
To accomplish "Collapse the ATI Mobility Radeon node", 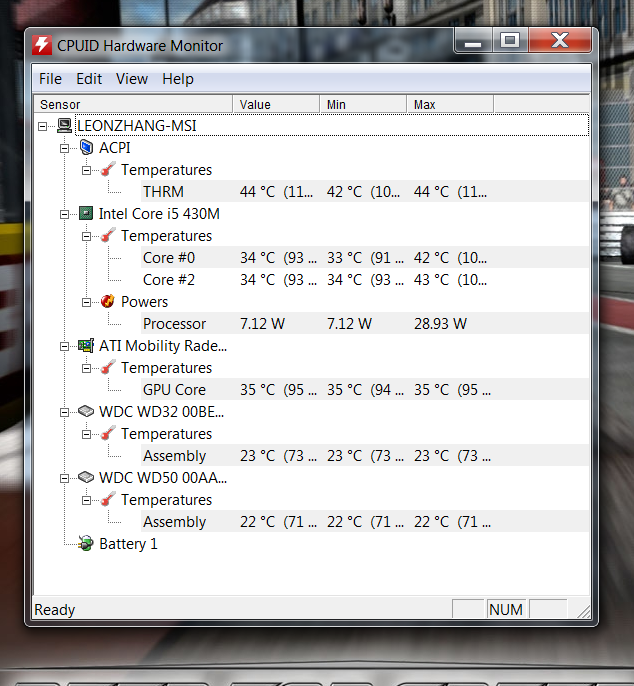I will click(x=64, y=346).
